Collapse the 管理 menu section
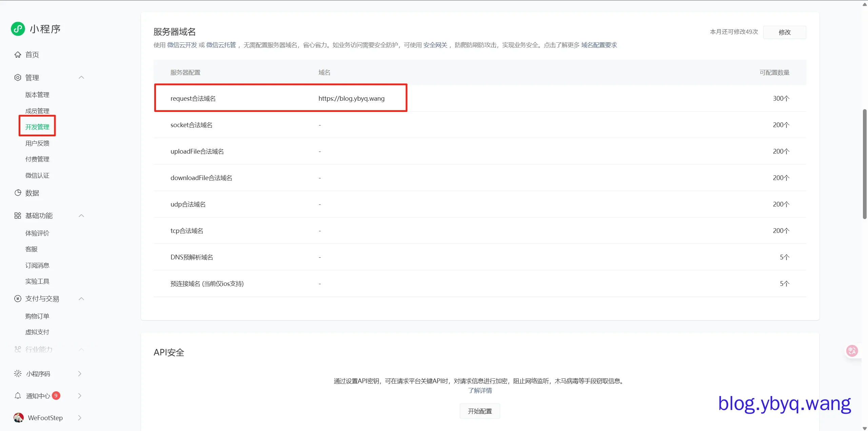The height and width of the screenshot is (431, 868). pos(81,78)
